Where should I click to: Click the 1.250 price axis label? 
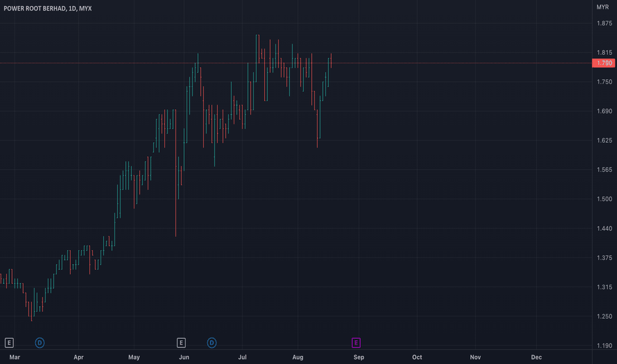pyautogui.click(x=604, y=316)
